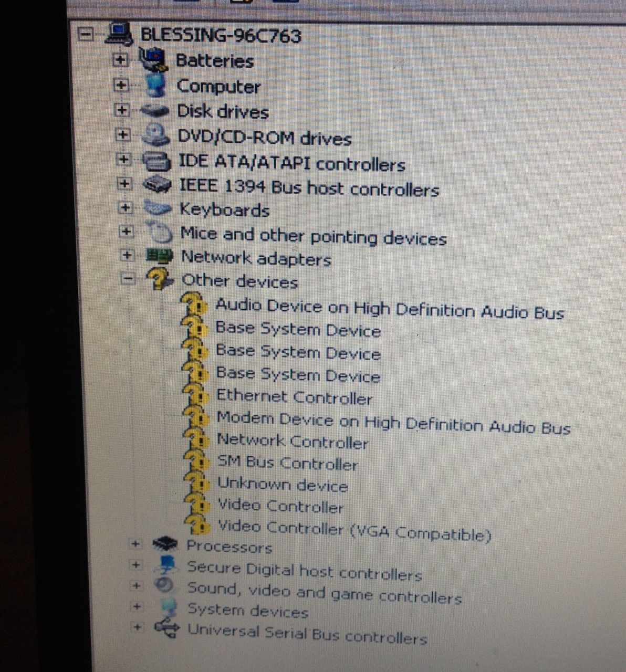Click the Other devices question mark icon
Image resolution: width=626 pixels, height=672 pixels.
click(x=159, y=279)
